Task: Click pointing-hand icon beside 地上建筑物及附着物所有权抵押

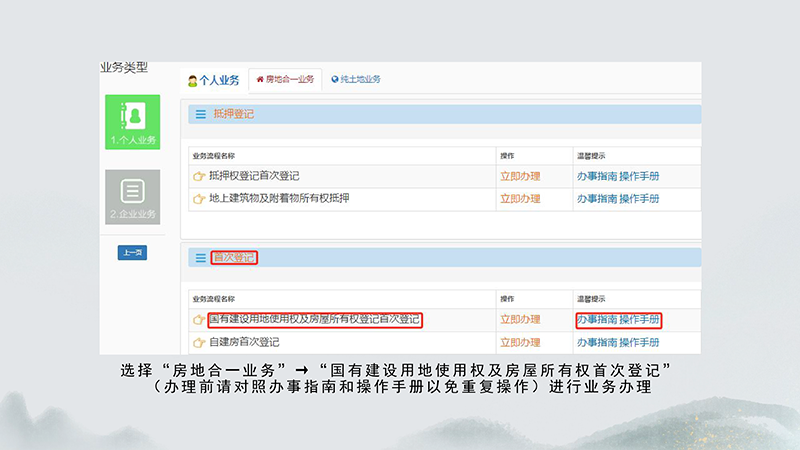Action: tap(199, 199)
